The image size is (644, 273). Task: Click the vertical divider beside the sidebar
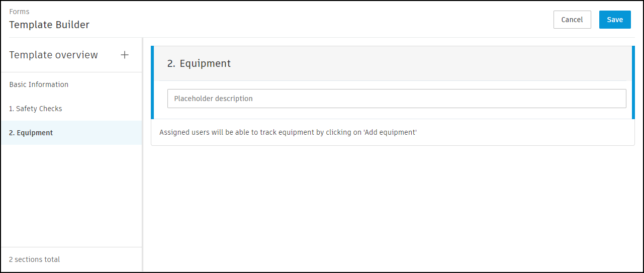(x=143, y=151)
